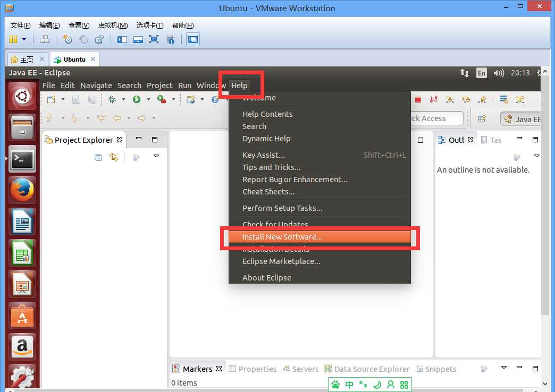
Task: Click the VMware snapshot manager icon
Action: click(x=99, y=39)
